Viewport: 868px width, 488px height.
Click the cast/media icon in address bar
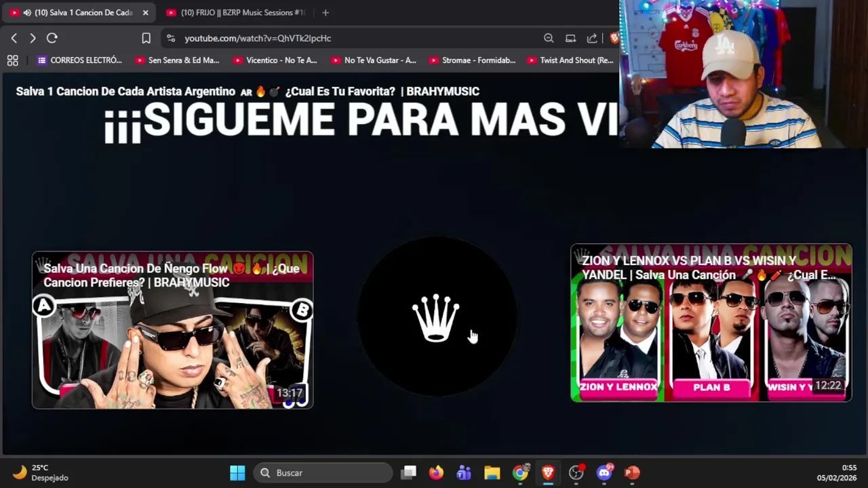pyautogui.click(x=571, y=39)
